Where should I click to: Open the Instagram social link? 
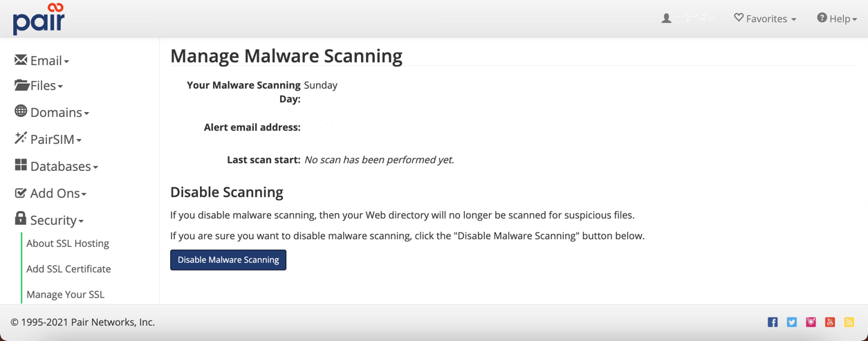coord(811,322)
